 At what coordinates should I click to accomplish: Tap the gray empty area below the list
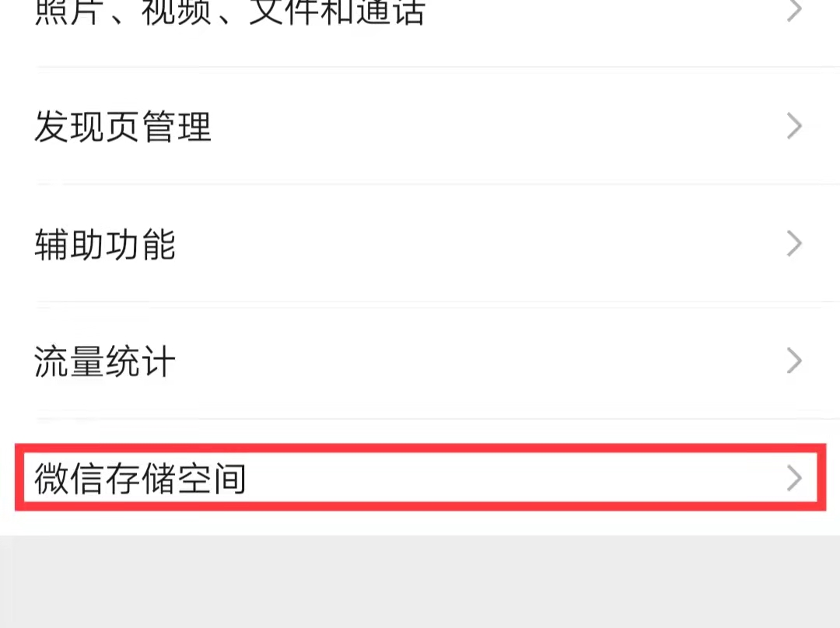click(420, 582)
